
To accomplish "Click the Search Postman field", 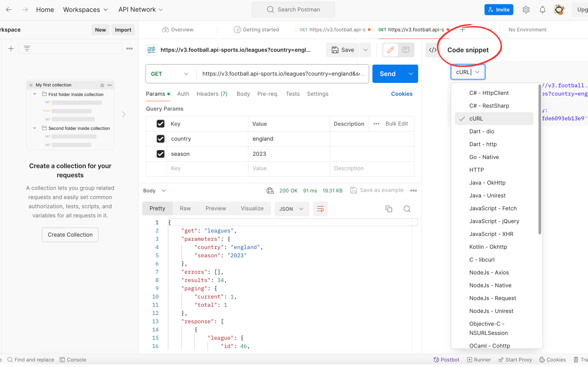I will 293,9.
